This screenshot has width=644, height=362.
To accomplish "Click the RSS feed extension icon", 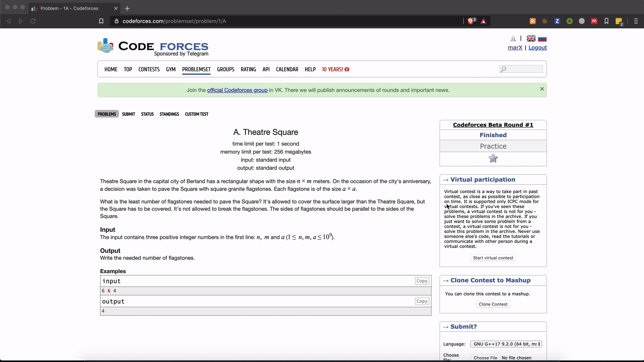I will click(533, 21).
